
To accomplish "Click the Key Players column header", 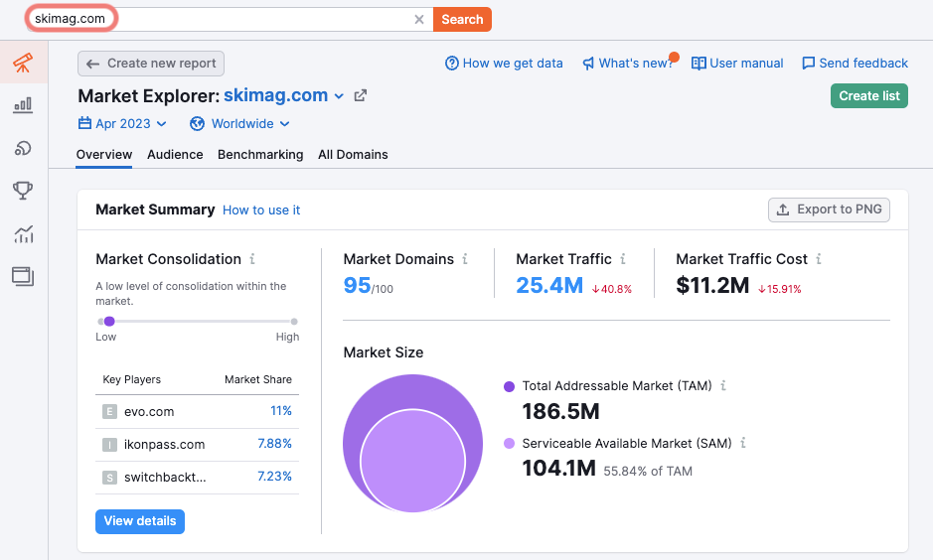I will pyautogui.click(x=131, y=380).
